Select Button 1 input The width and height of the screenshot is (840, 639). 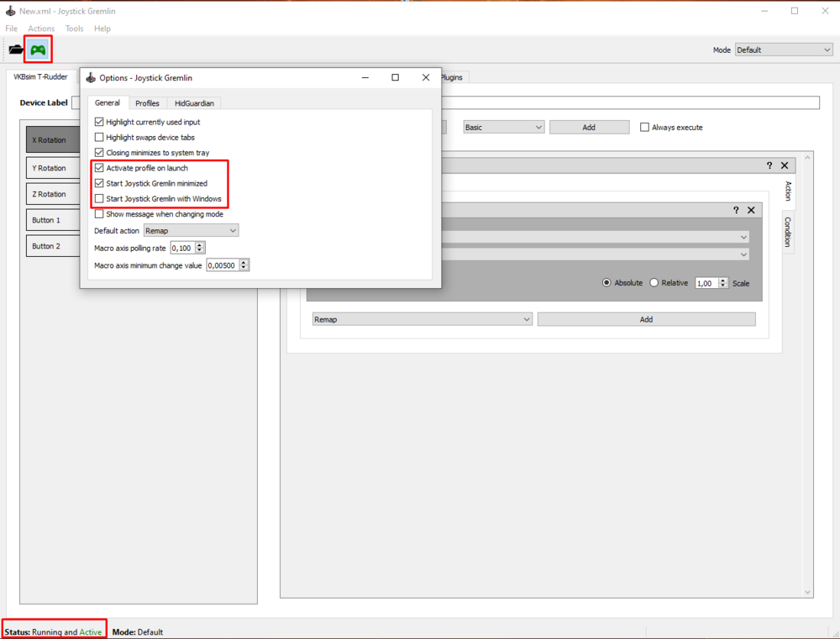(x=52, y=220)
